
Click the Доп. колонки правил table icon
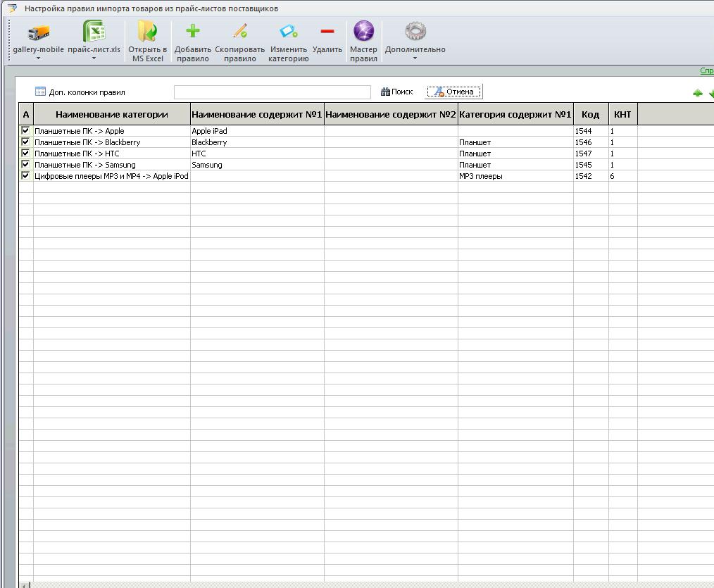pyautogui.click(x=40, y=92)
